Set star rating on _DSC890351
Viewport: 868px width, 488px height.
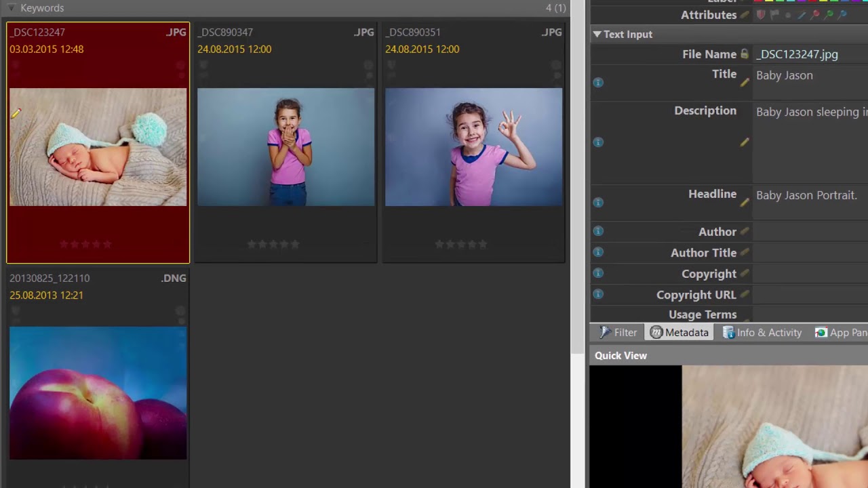461,244
